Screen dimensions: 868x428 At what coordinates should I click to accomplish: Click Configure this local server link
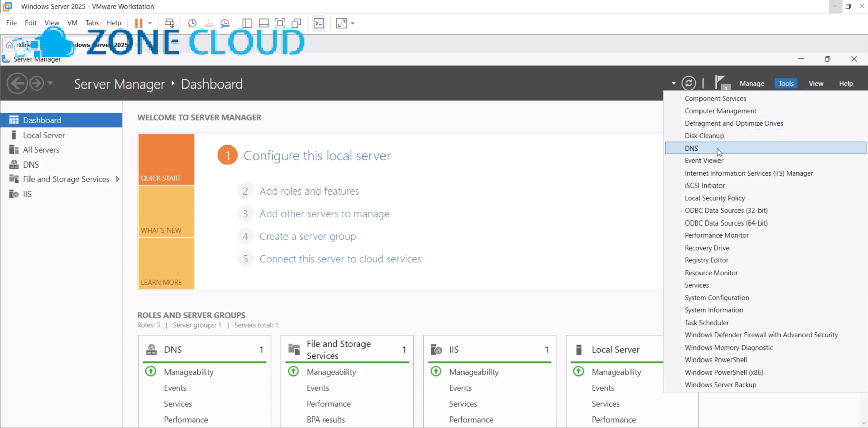click(317, 156)
